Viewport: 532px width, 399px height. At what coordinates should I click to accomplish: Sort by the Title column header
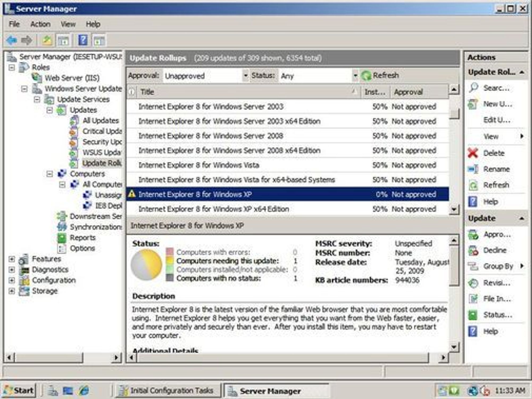248,92
